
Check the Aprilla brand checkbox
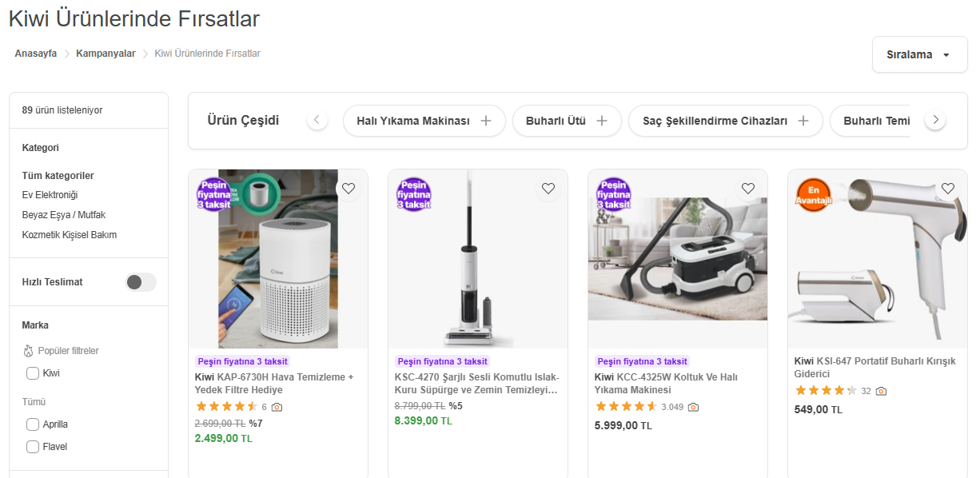click(x=33, y=424)
